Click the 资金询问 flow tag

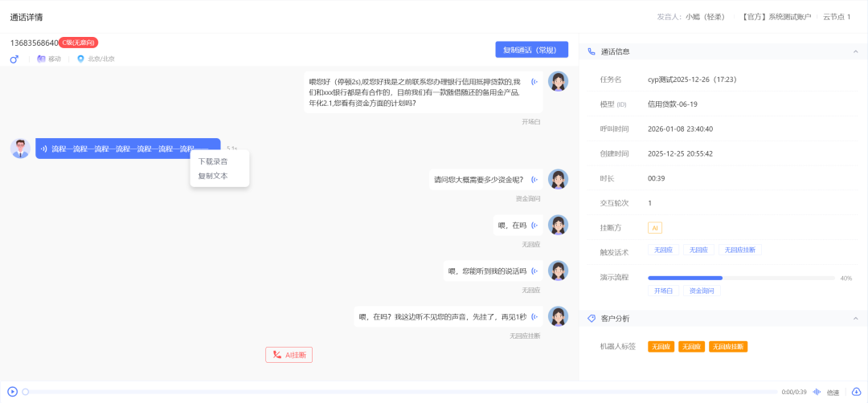tap(702, 291)
